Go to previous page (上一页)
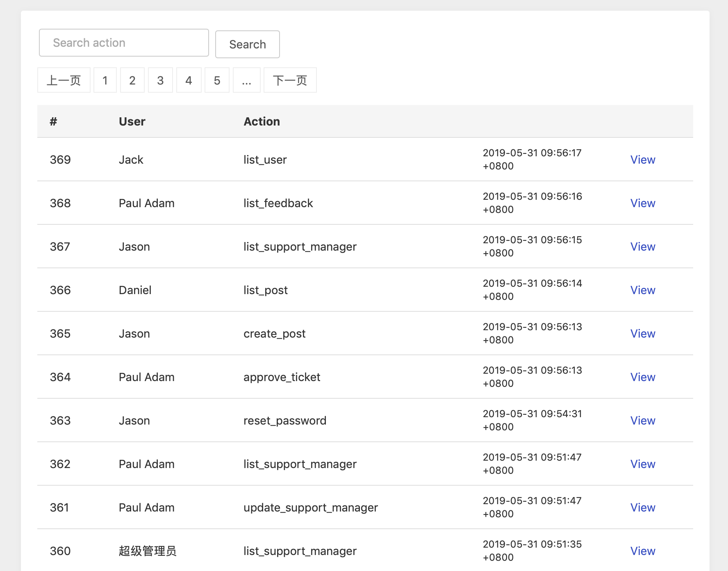 click(x=64, y=80)
